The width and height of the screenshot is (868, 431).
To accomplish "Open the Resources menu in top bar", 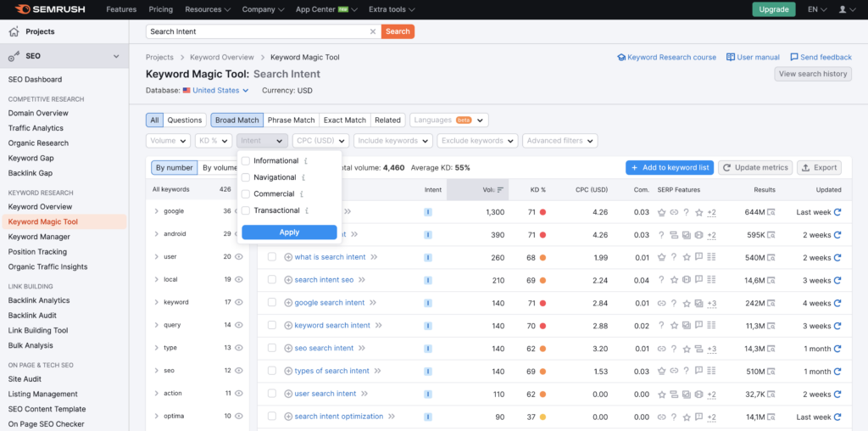I will [208, 9].
